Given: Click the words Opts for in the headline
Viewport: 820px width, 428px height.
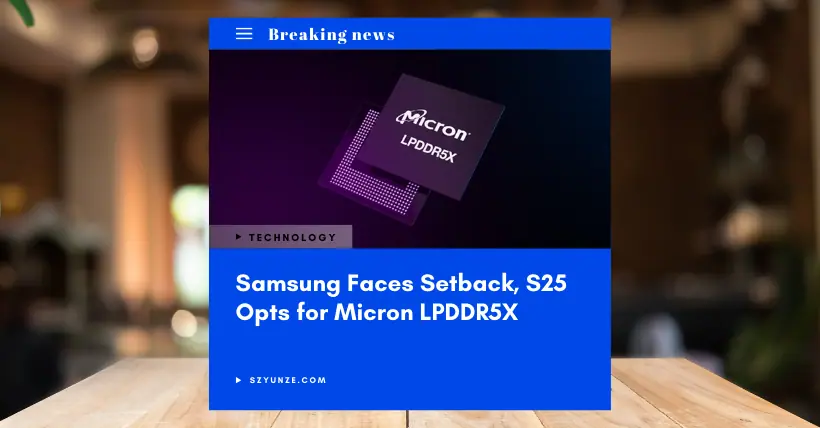Looking at the screenshot, I should point(281,313).
